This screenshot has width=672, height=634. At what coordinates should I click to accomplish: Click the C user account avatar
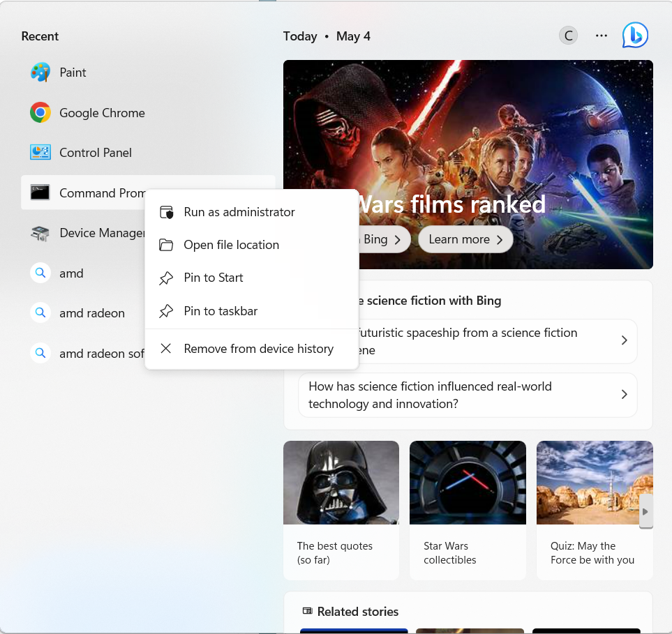pyautogui.click(x=569, y=36)
